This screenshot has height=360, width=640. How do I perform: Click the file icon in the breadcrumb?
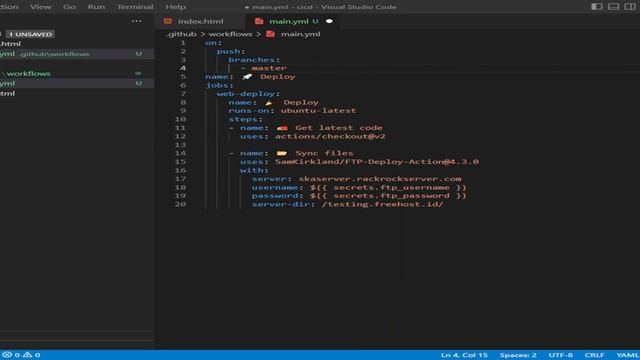click(270, 34)
